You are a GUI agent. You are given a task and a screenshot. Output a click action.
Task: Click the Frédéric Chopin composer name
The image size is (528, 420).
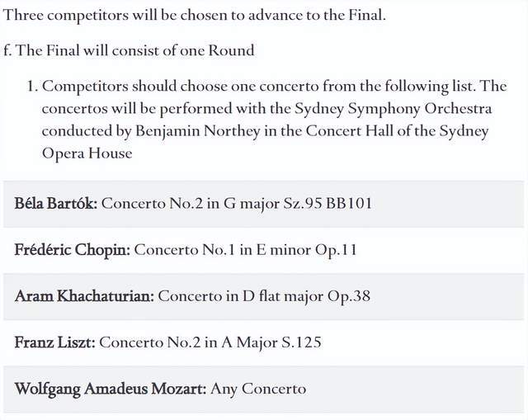tap(72, 249)
